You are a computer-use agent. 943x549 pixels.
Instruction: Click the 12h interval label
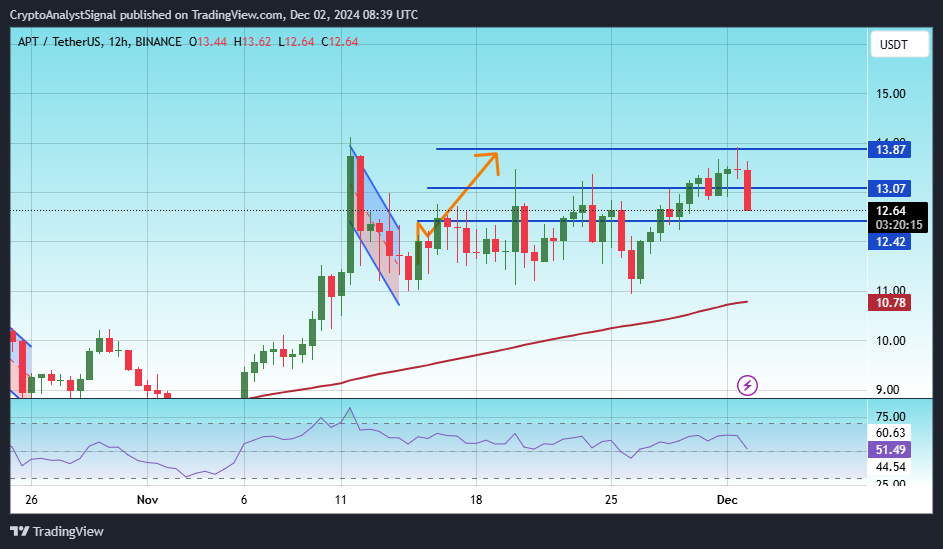pyautogui.click(x=119, y=41)
